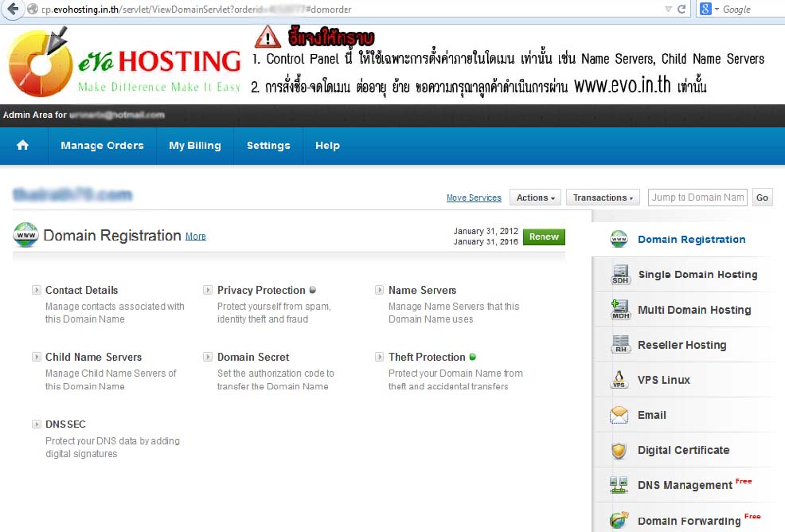Open the DNS Management servers icon
This screenshot has width=785, height=532.
click(x=619, y=485)
